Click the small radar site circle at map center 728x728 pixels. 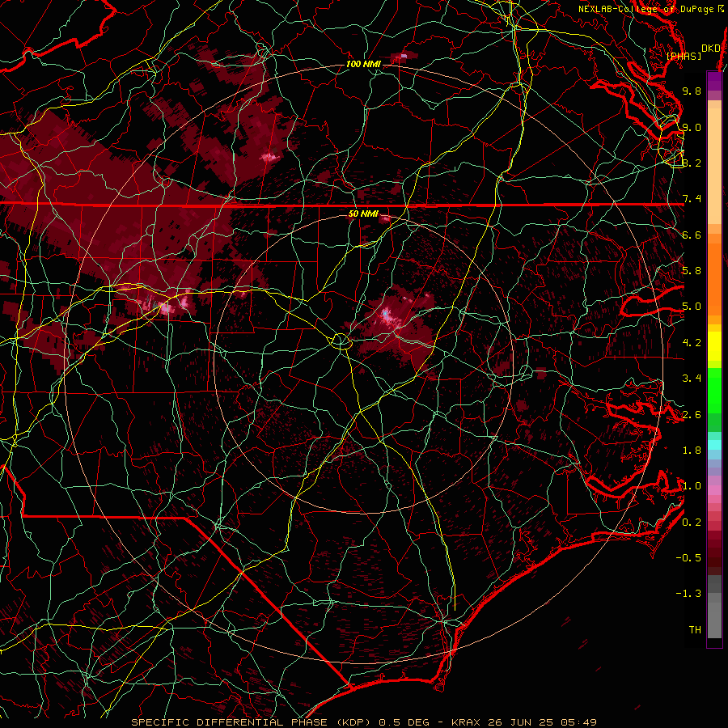point(341,341)
